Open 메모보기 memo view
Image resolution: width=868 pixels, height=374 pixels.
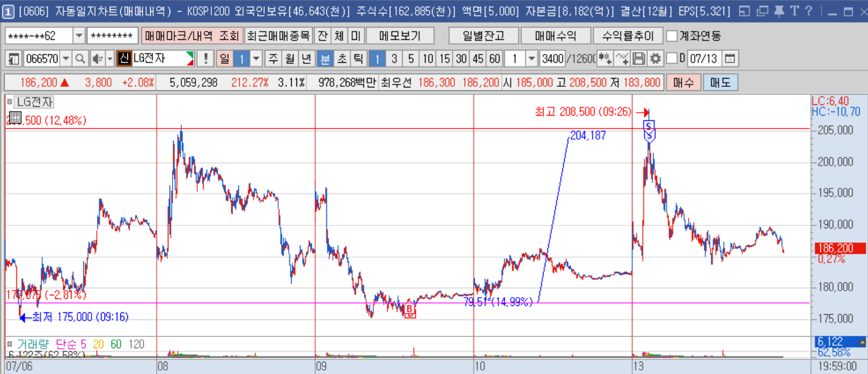400,36
